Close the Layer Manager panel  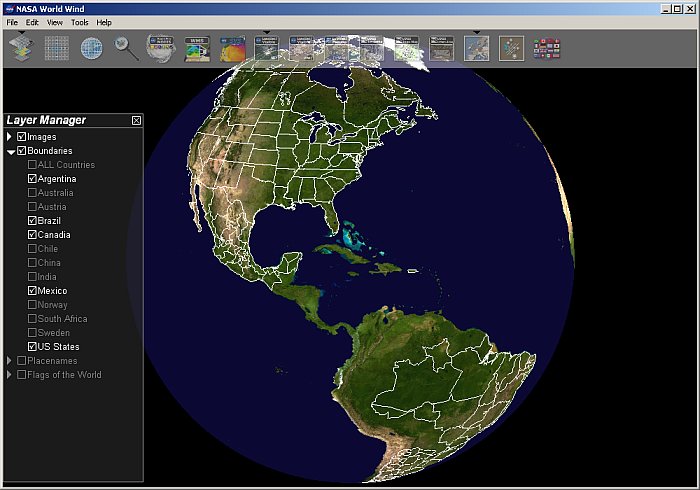137,120
